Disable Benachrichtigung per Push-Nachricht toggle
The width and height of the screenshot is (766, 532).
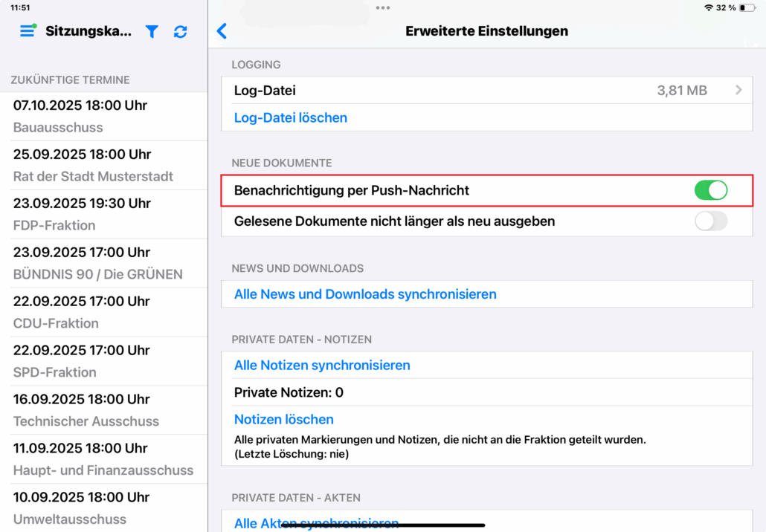tap(710, 190)
